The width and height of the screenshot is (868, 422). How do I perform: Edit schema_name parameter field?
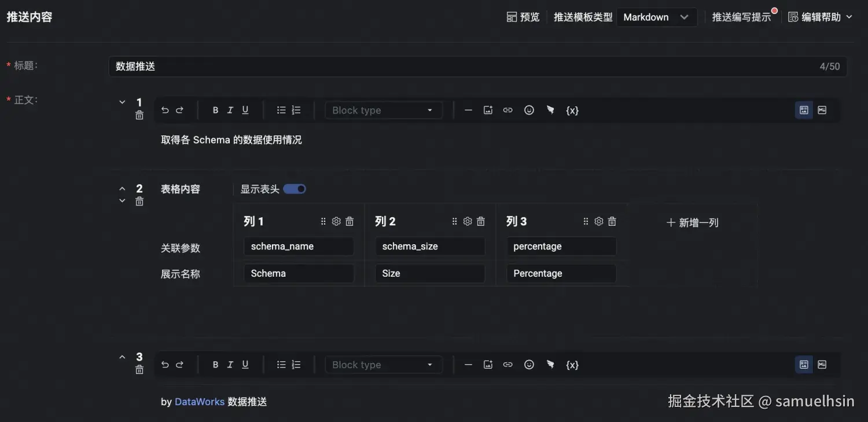click(x=299, y=246)
